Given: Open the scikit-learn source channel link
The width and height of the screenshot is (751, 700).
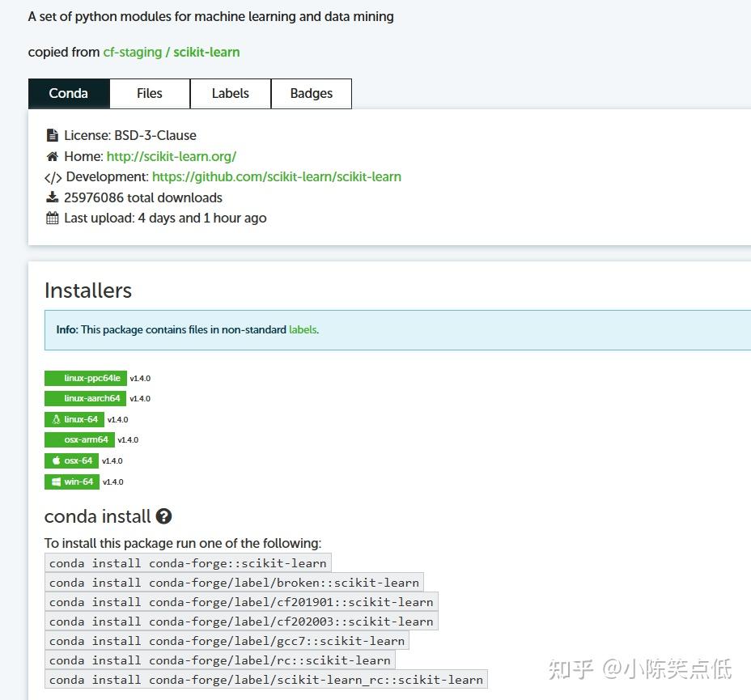Looking at the screenshot, I should (206, 52).
